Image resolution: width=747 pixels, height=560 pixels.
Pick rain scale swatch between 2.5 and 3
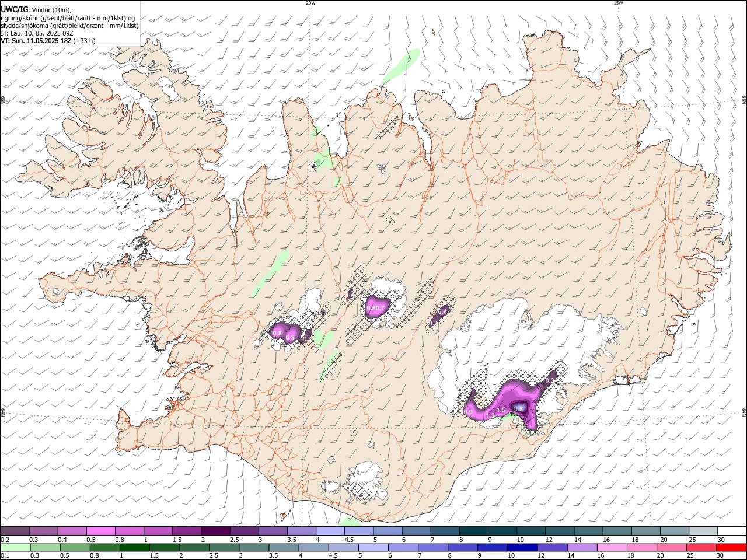click(x=224, y=548)
